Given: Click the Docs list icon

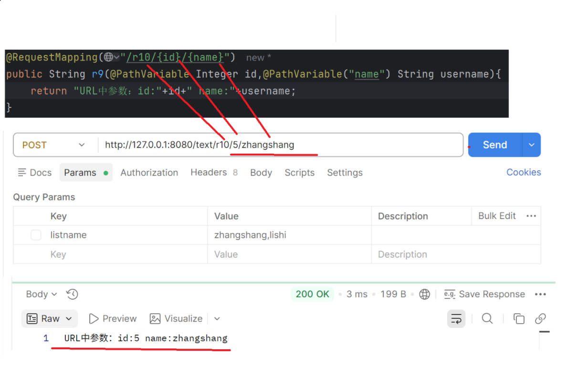Looking at the screenshot, I should coord(22,173).
